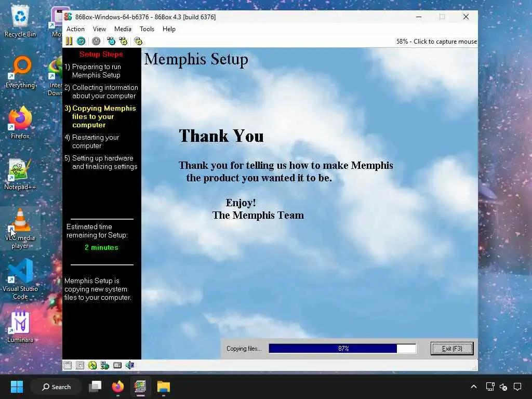Image resolution: width=532 pixels, height=399 pixels.
Task: Click the sound speaker status icon
Action: click(129, 365)
